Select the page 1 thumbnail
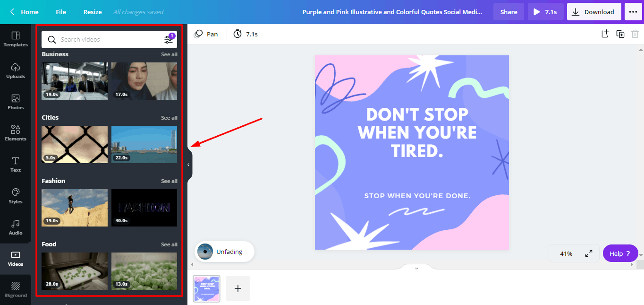The image size is (644, 305). (x=206, y=288)
